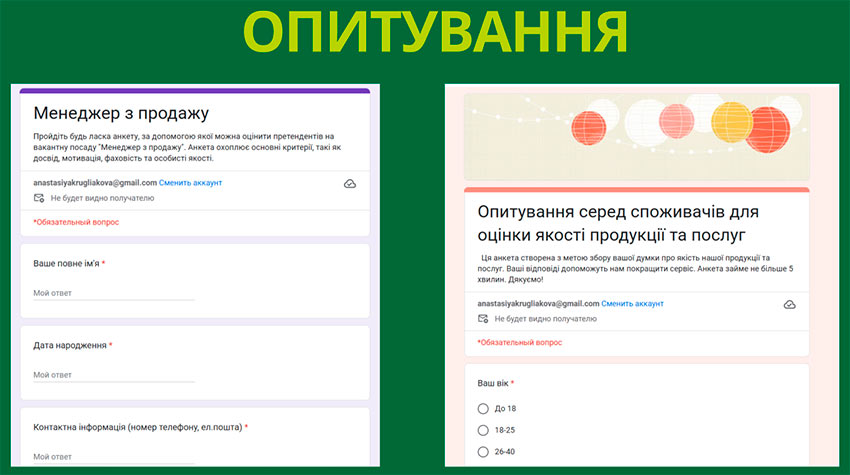Click the answer field under "Дата народження"
This screenshot has height=475, width=850.
click(113, 375)
